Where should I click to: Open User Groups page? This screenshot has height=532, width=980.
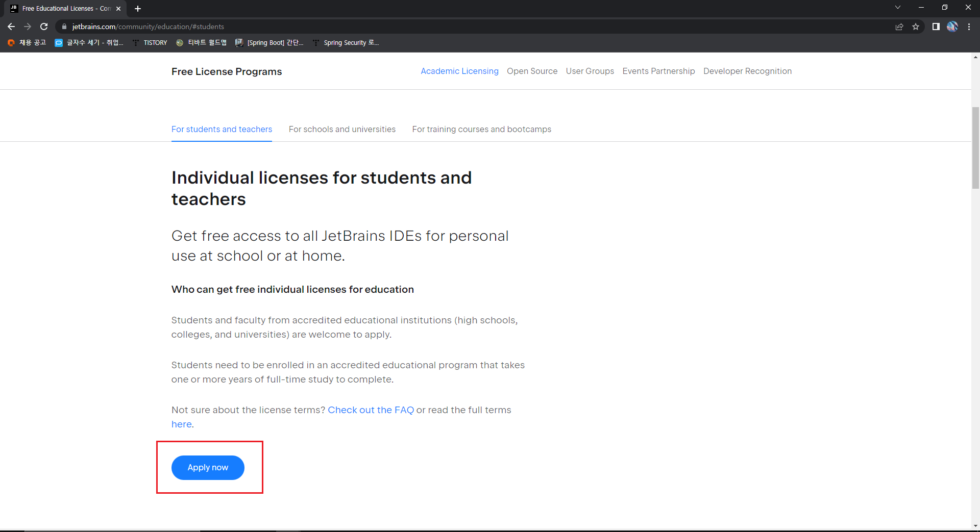590,71
